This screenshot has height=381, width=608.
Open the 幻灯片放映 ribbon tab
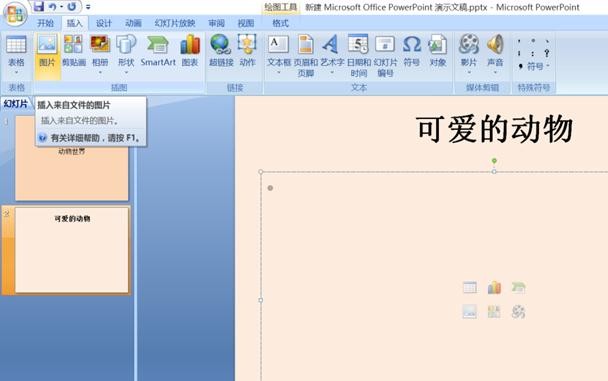tap(175, 23)
